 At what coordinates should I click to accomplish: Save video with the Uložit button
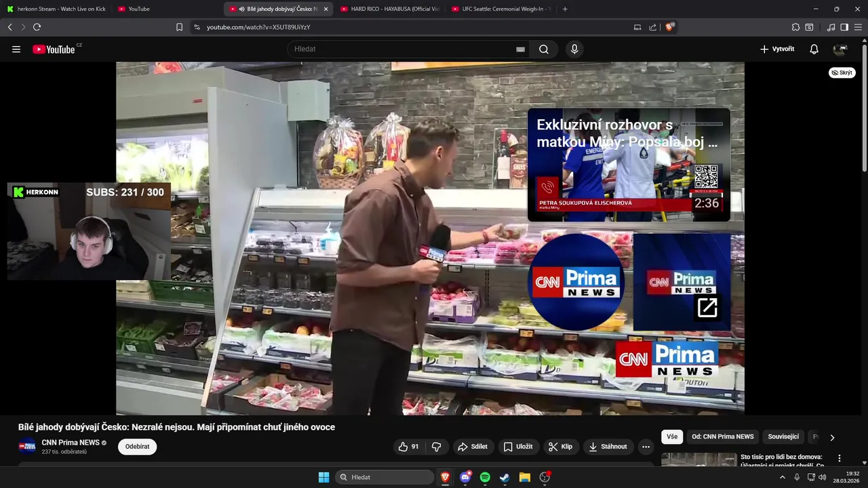point(519,447)
